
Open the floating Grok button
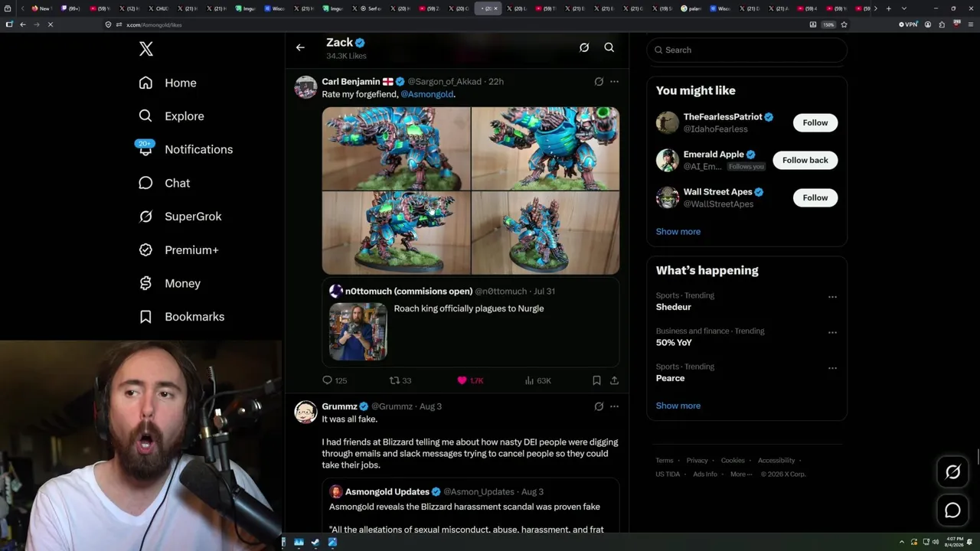tap(952, 472)
